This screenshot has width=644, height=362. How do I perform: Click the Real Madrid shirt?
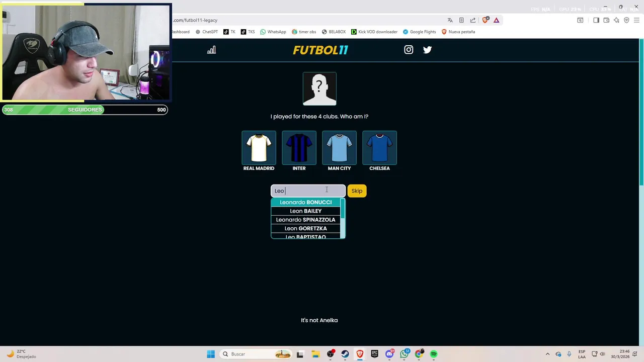(x=259, y=148)
